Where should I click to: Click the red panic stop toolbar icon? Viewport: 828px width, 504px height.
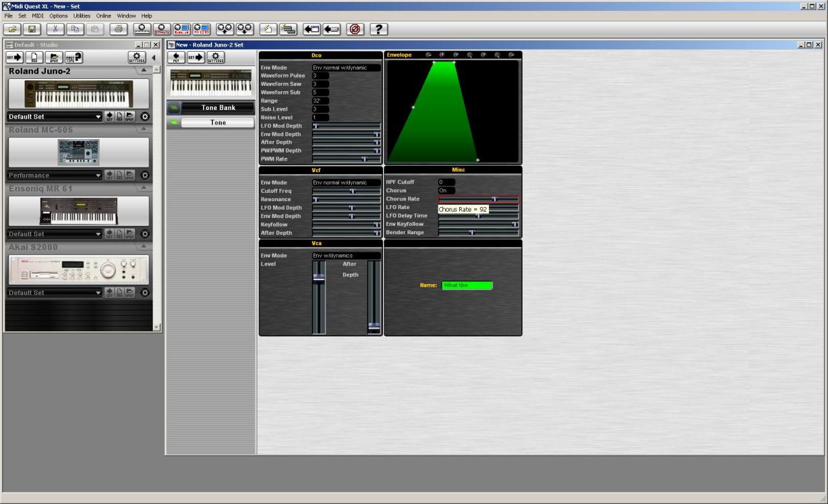pyautogui.click(x=355, y=29)
